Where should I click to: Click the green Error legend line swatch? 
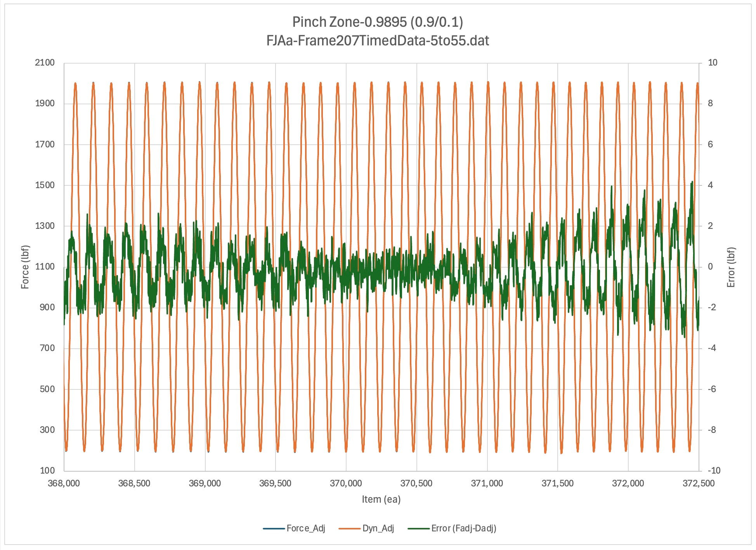click(418, 529)
